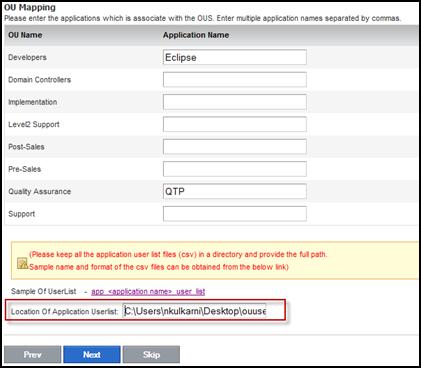Click the Developers application name field
This screenshot has height=368, width=421.
point(235,57)
